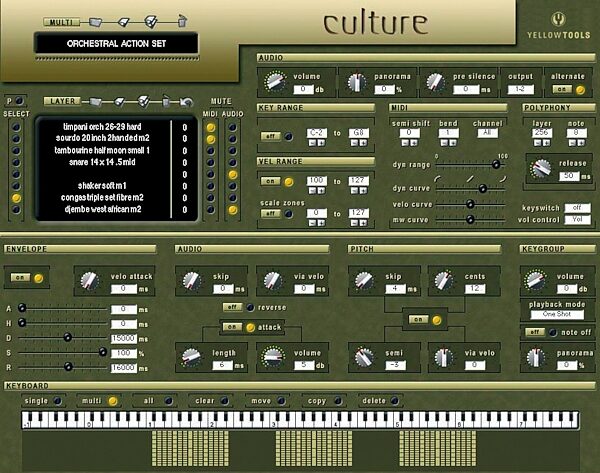Click the Layer save disk icon

point(120,102)
